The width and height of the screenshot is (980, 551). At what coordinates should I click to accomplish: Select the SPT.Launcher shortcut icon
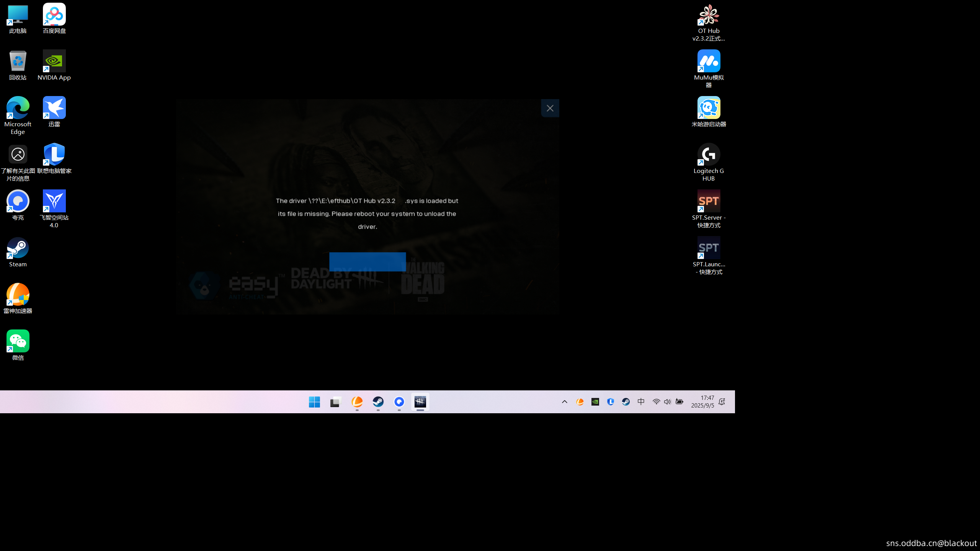point(709,256)
